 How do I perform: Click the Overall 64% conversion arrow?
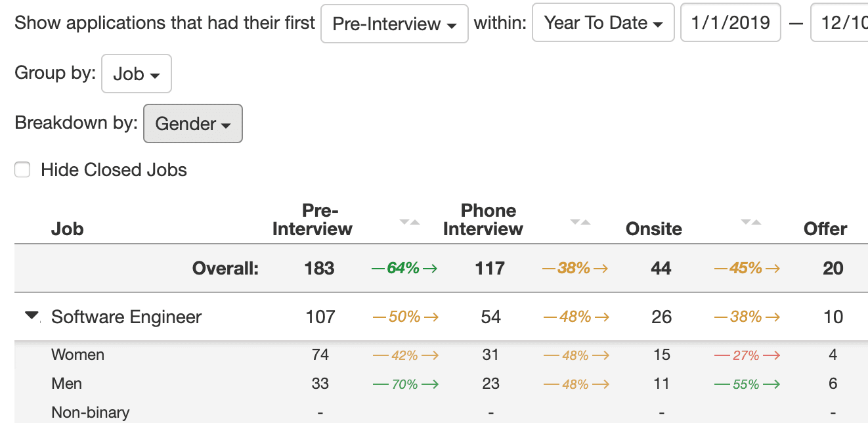[x=404, y=268]
